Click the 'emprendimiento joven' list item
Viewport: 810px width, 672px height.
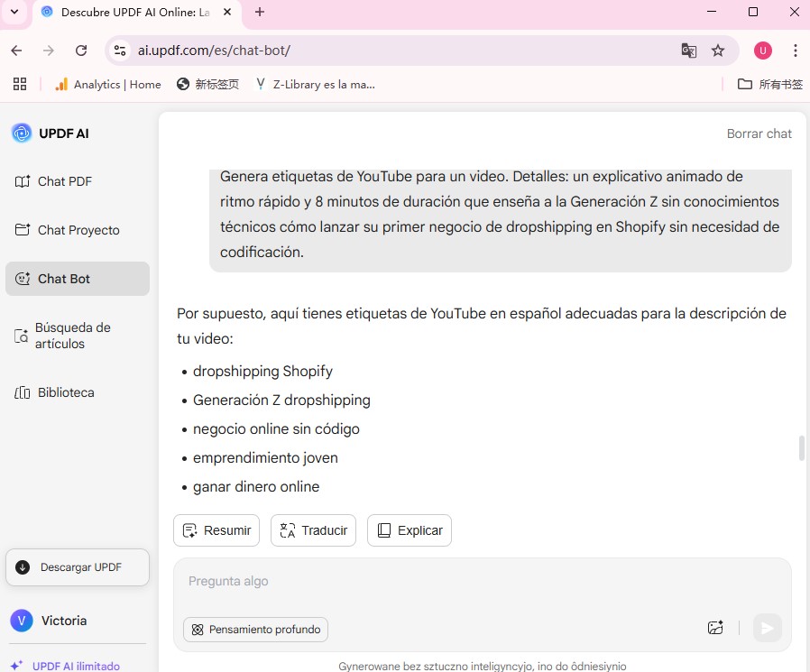pos(265,458)
